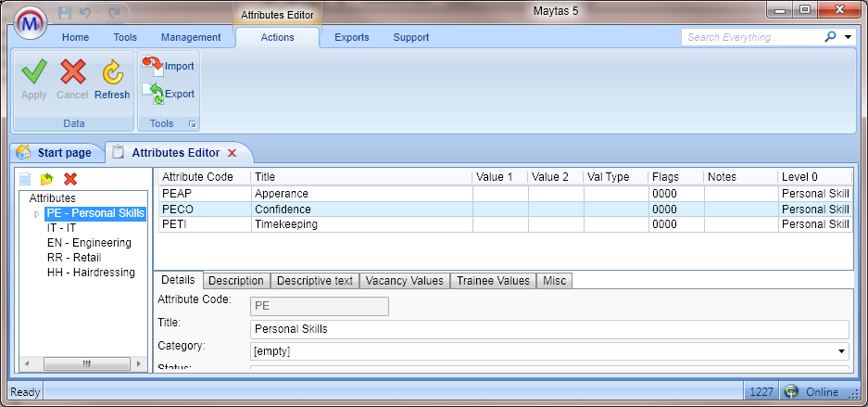868x407 pixels.
Task: Click the red Cancel cross icon
Action: click(72, 74)
